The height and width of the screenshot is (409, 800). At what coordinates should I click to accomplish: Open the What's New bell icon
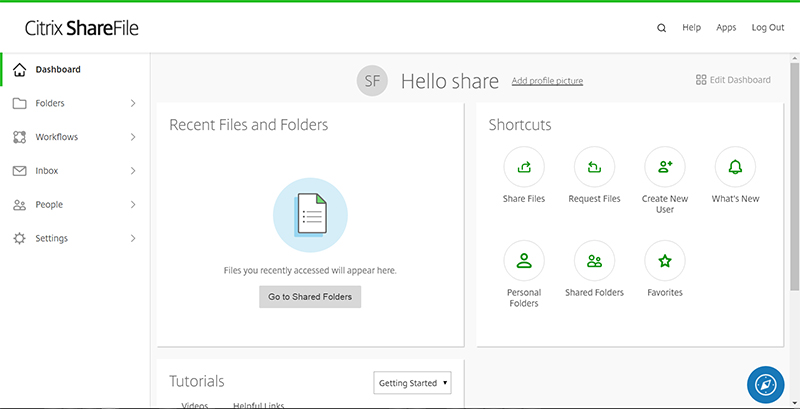tap(735, 167)
